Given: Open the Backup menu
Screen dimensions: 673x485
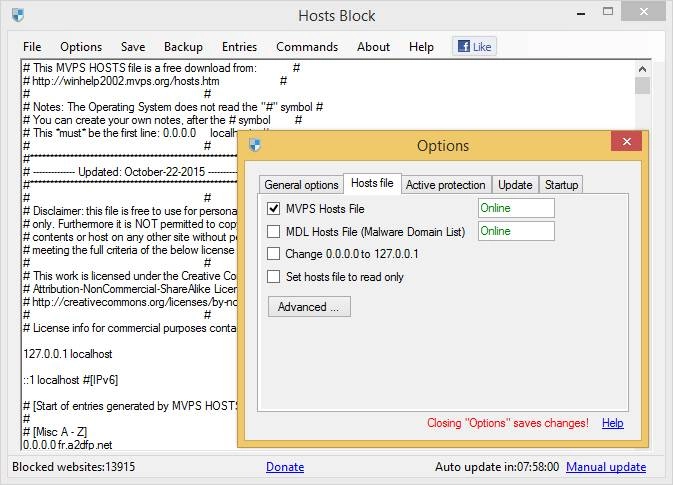Looking at the screenshot, I should (x=183, y=47).
